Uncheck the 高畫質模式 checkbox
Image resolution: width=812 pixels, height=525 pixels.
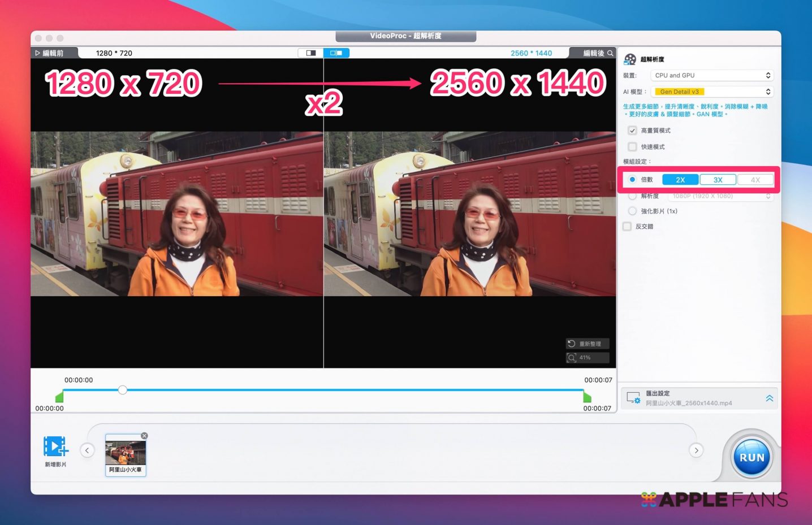(x=632, y=131)
